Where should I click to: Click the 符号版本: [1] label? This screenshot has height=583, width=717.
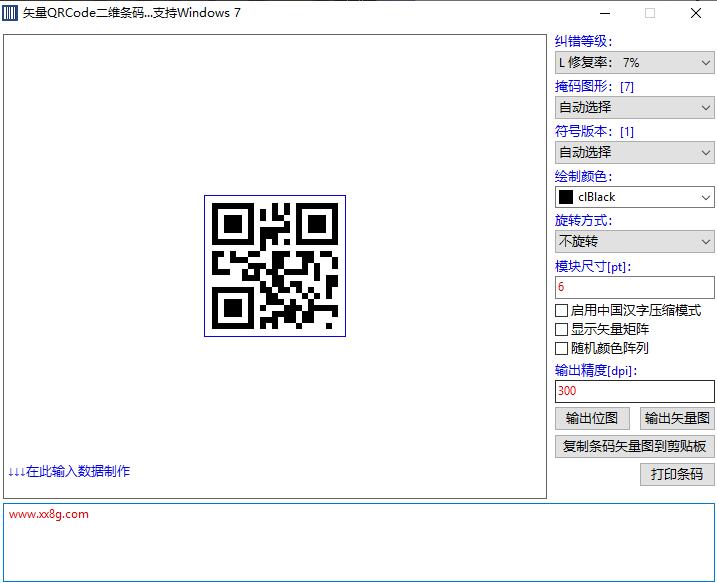tap(594, 131)
